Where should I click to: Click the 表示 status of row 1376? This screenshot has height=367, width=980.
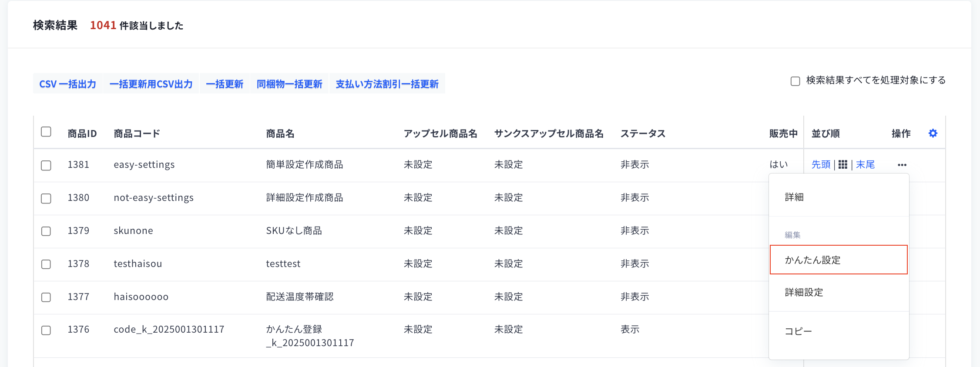630,329
